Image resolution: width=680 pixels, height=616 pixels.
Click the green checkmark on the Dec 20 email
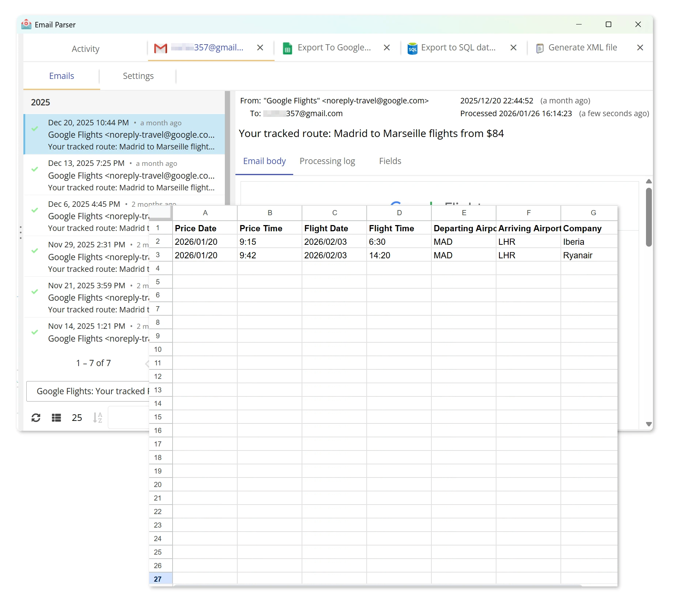coord(35,129)
